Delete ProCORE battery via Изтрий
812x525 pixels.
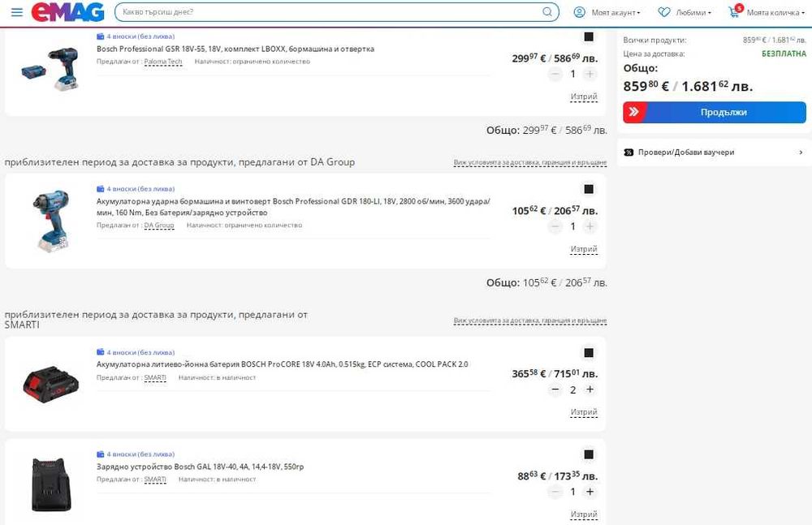click(x=584, y=412)
